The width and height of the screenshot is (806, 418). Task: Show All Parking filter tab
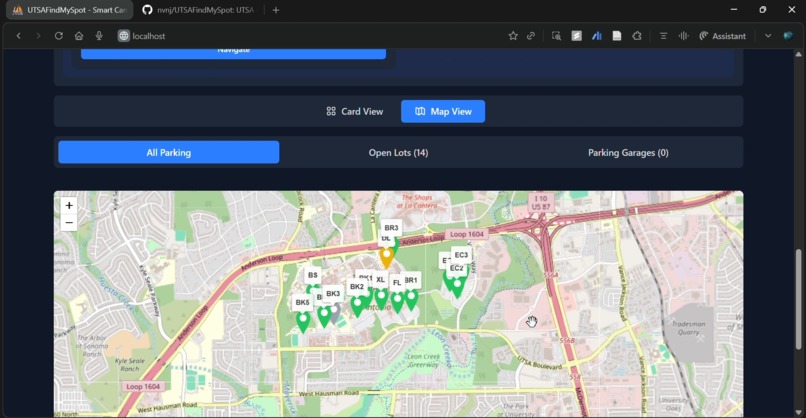coord(169,153)
